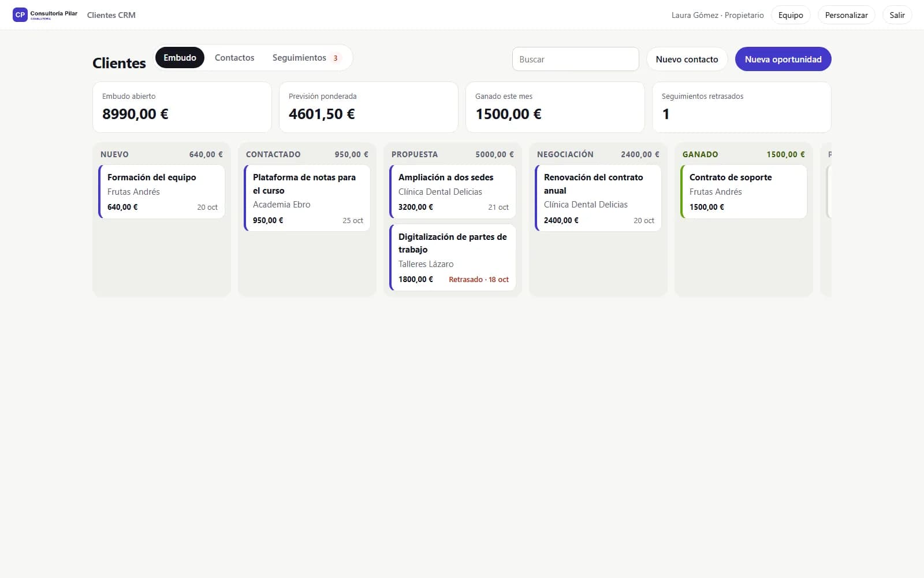Click the Personalizar button
The width and height of the screenshot is (924, 578).
846,15
